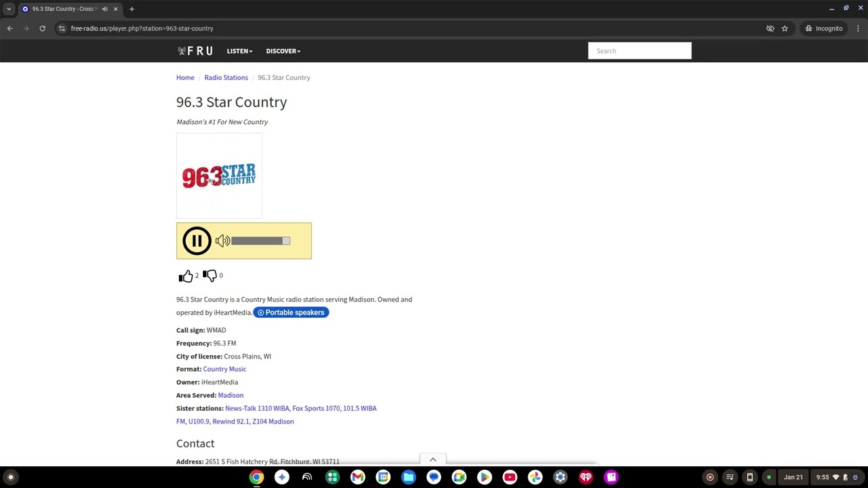Image resolution: width=868 pixels, height=488 pixels.
Task: Open Chrome three-dot menu
Action: point(858,28)
